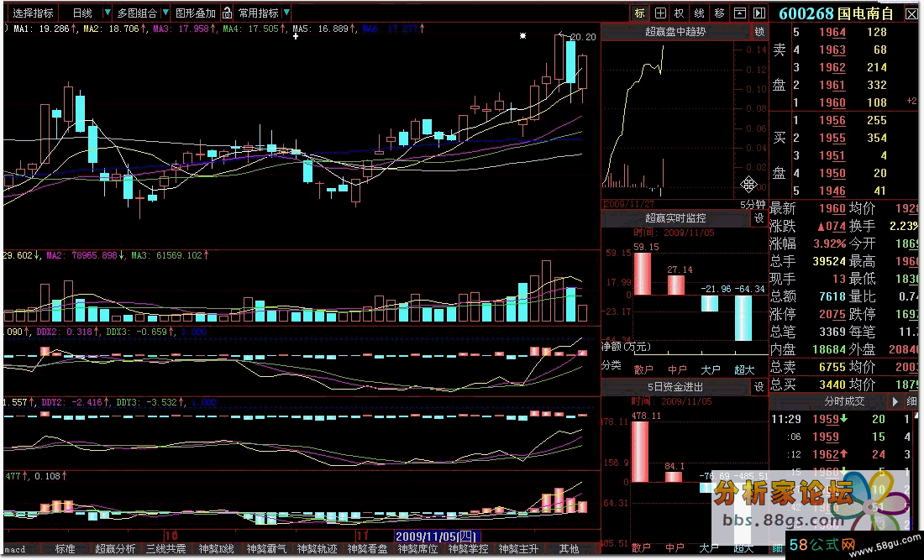
Task: Click the 超赢盘中趋势 panel header
Action: (675, 32)
